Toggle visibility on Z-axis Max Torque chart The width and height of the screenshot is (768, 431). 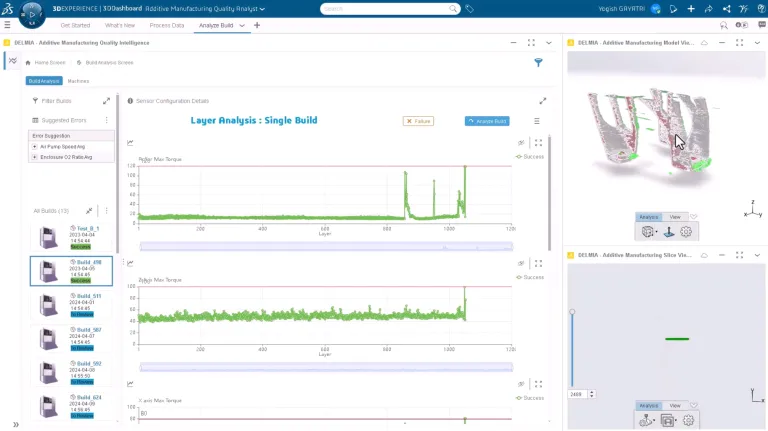coord(521,263)
